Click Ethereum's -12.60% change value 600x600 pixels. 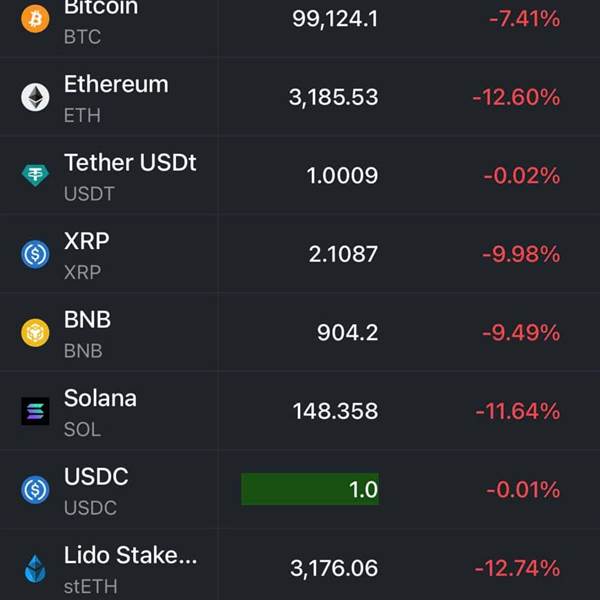click(x=516, y=97)
